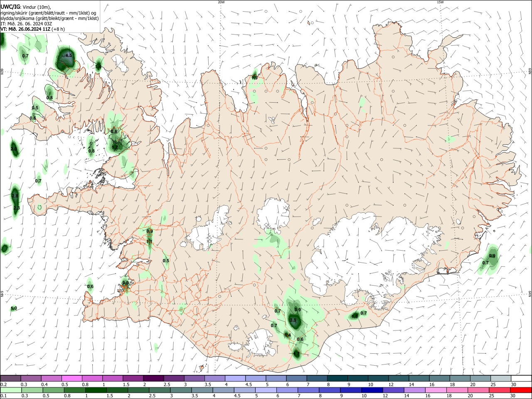The width and height of the screenshot is (532, 399).
Task: Click the lower scale green swatch starting at 0.5
Action: pos(53,390)
